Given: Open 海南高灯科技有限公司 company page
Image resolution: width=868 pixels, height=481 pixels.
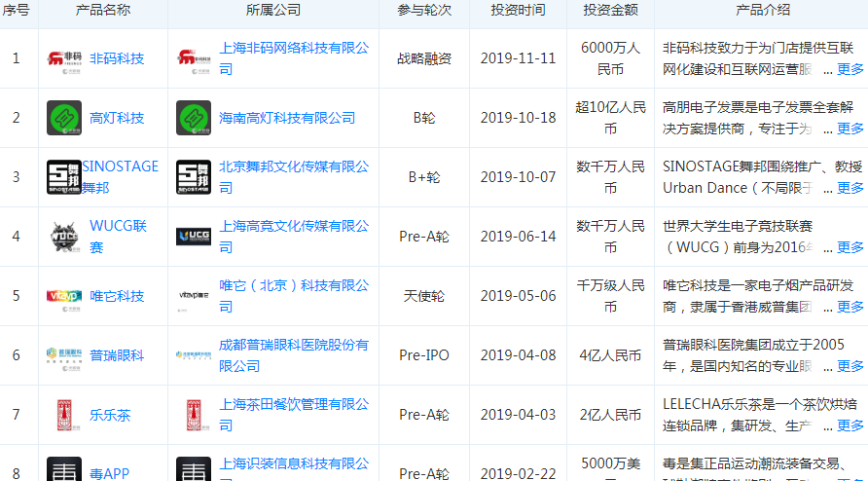Looking at the screenshot, I should 287,118.
